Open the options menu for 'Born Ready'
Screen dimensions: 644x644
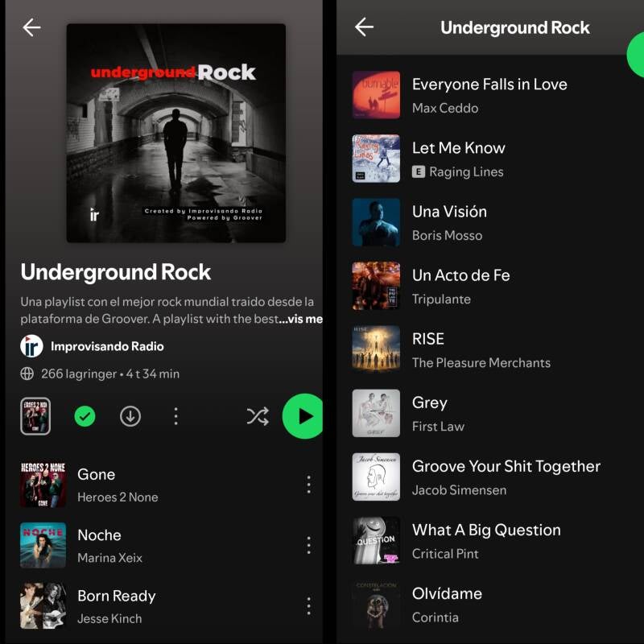click(x=309, y=606)
